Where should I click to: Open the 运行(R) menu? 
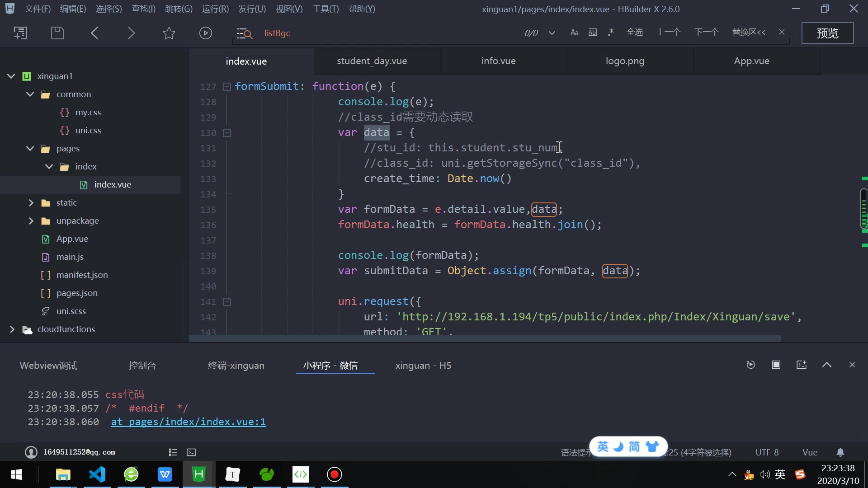215,9
